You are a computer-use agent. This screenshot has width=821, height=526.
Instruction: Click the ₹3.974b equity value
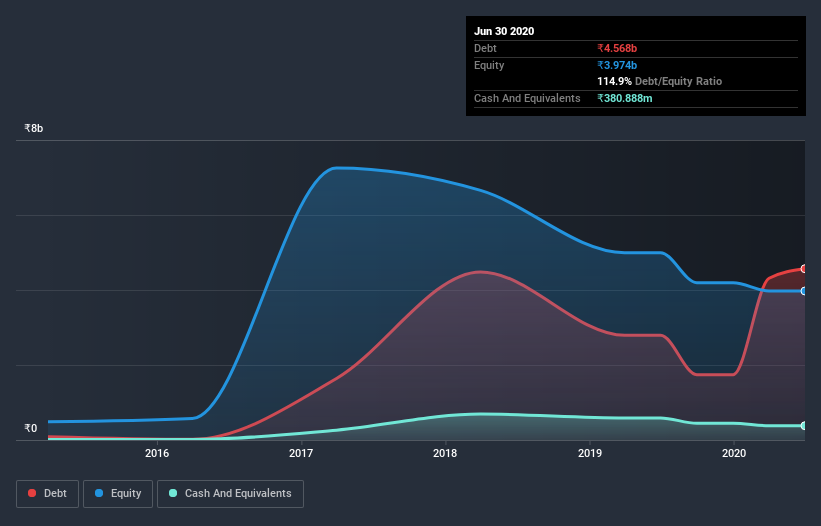point(617,65)
